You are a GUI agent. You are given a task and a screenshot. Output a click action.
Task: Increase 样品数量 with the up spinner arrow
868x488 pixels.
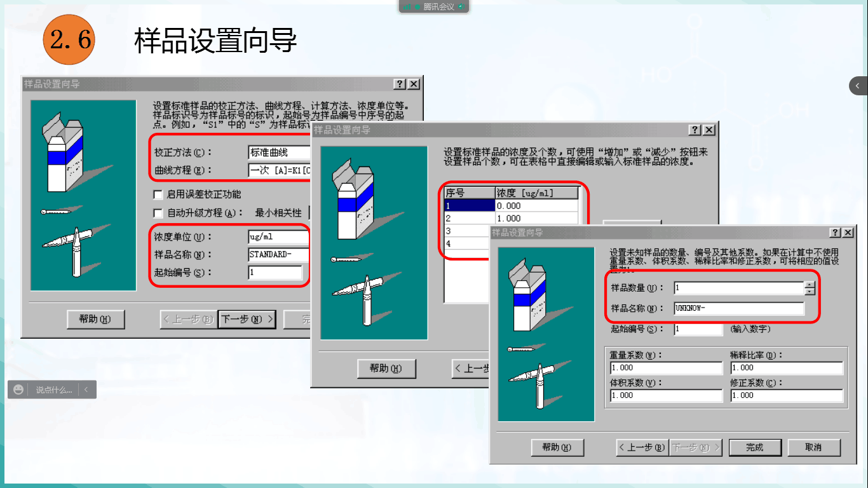coord(810,285)
